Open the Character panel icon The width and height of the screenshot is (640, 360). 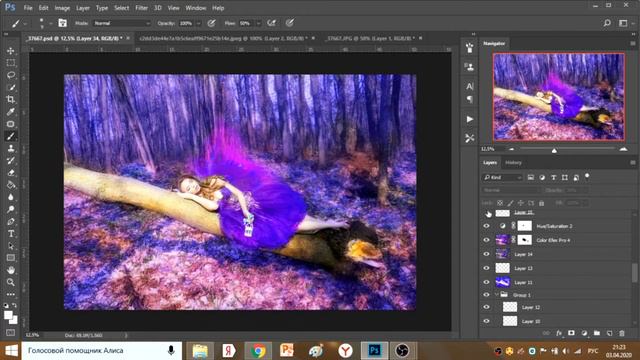pos(470,86)
